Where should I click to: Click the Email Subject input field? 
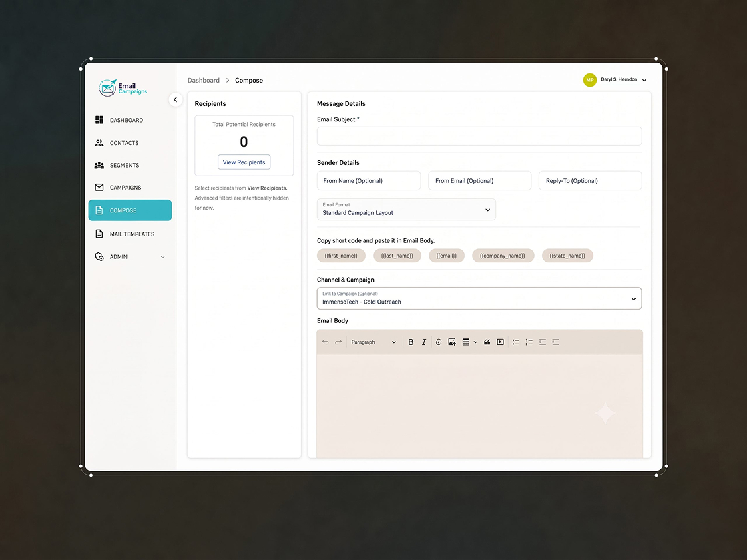pyautogui.click(x=479, y=136)
